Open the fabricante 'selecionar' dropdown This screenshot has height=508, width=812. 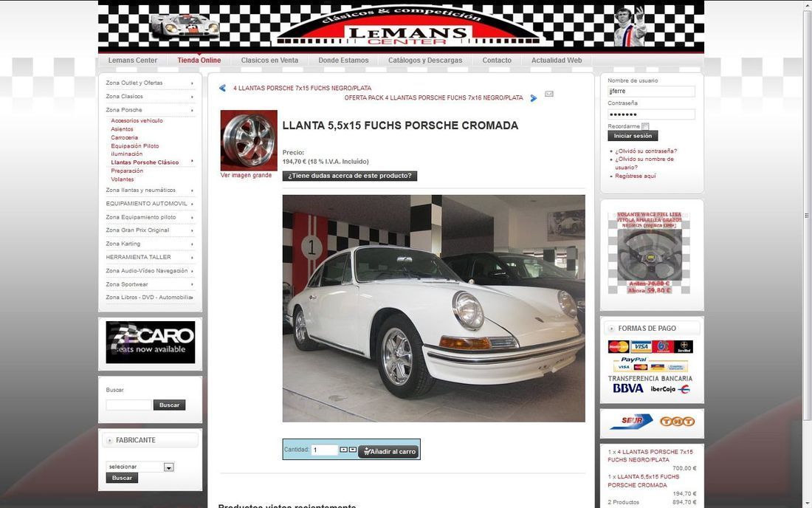140,467
